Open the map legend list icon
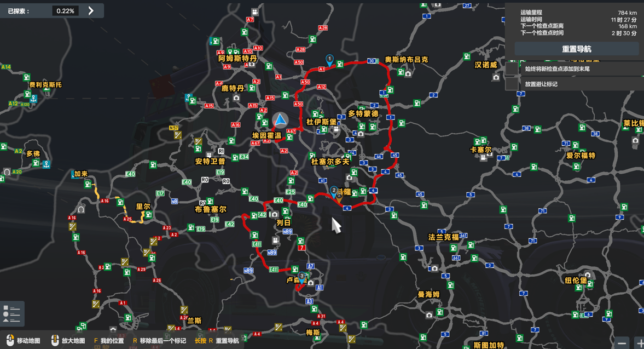The height and width of the screenshot is (349, 644). [x=11, y=313]
